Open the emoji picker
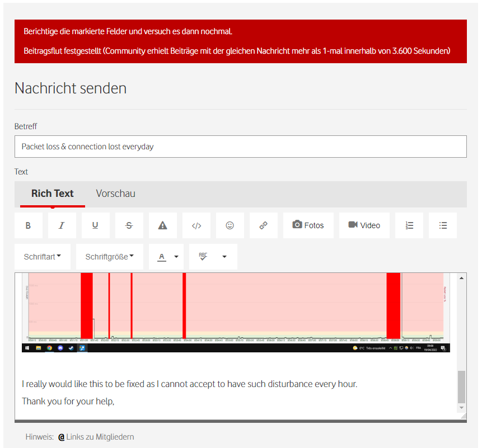The image size is (482, 448). click(230, 225)
